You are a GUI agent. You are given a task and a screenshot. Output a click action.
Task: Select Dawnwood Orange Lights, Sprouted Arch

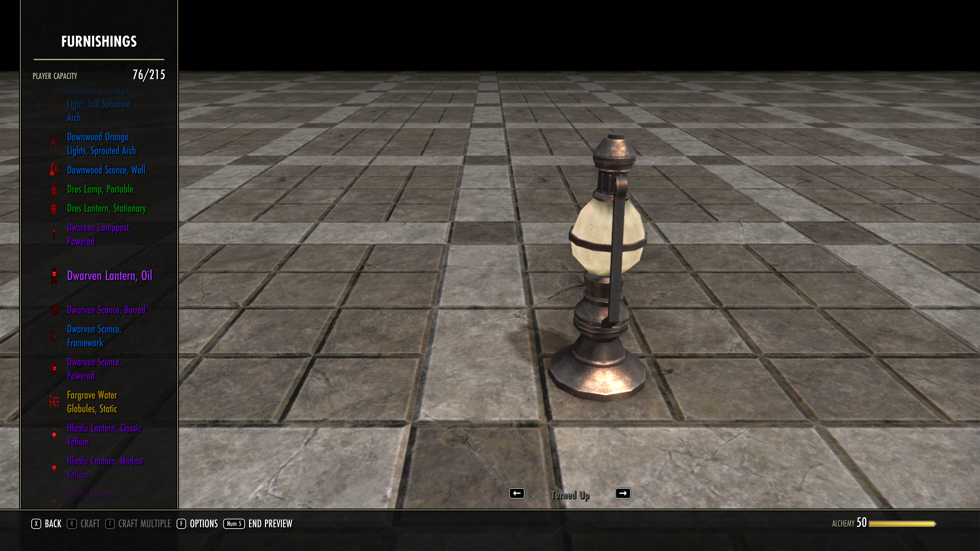pyautogui.click(x=102, y=144)
